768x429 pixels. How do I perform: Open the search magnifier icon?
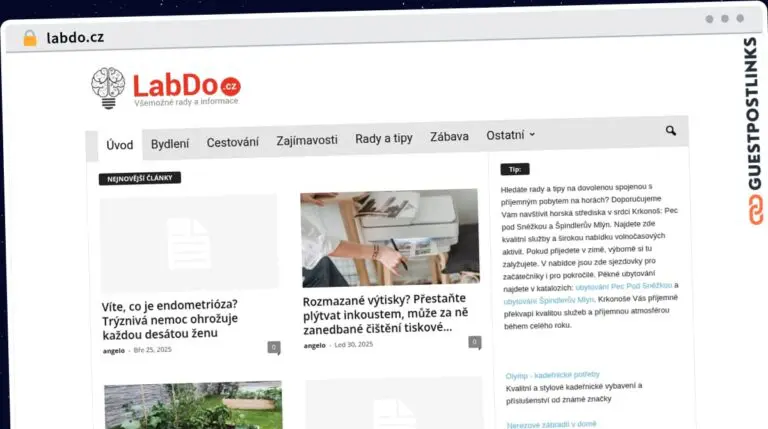coord(671,131)
